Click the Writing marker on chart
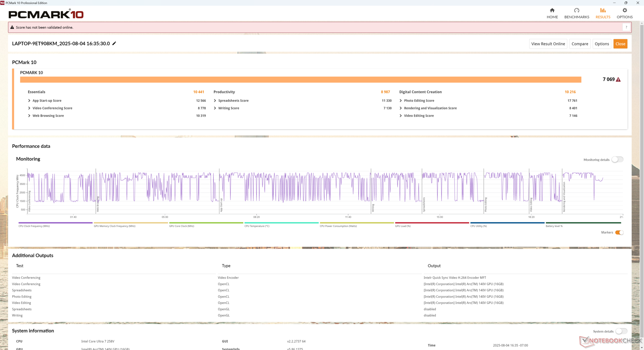This screenshot has width=644, height=350. click(373, 208)
